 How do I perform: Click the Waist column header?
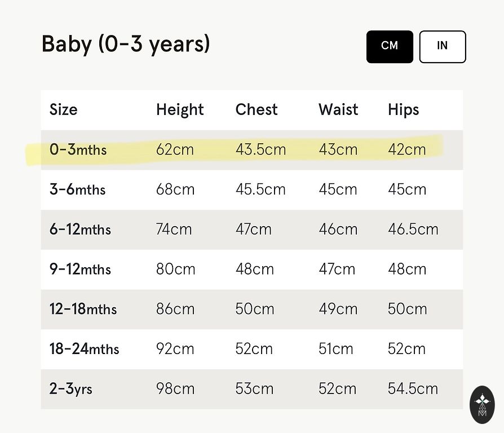point(338,109)
